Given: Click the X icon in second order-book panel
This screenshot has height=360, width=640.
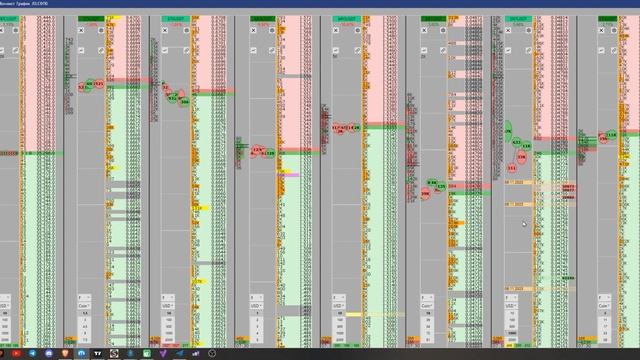Looking at the screenshot, I should [x=81, y=30].
